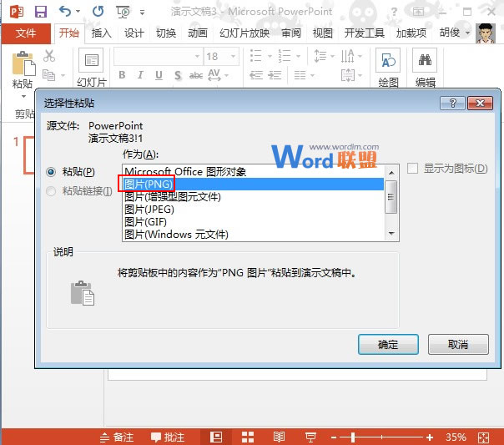Viewport: 504px width, 445px height.
Task: Select '图片(GIF)' in the list
Action: click(x=253, y=222)
